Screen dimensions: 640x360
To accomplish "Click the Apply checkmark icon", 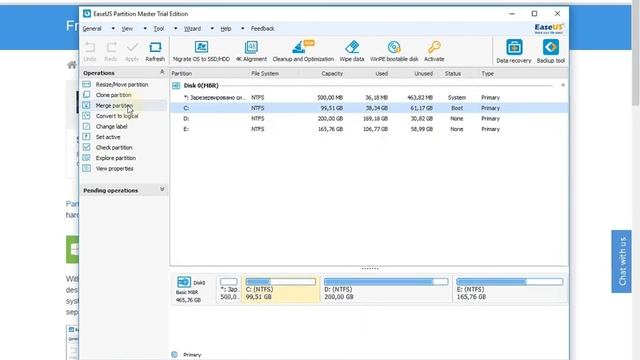I will 132,47.
